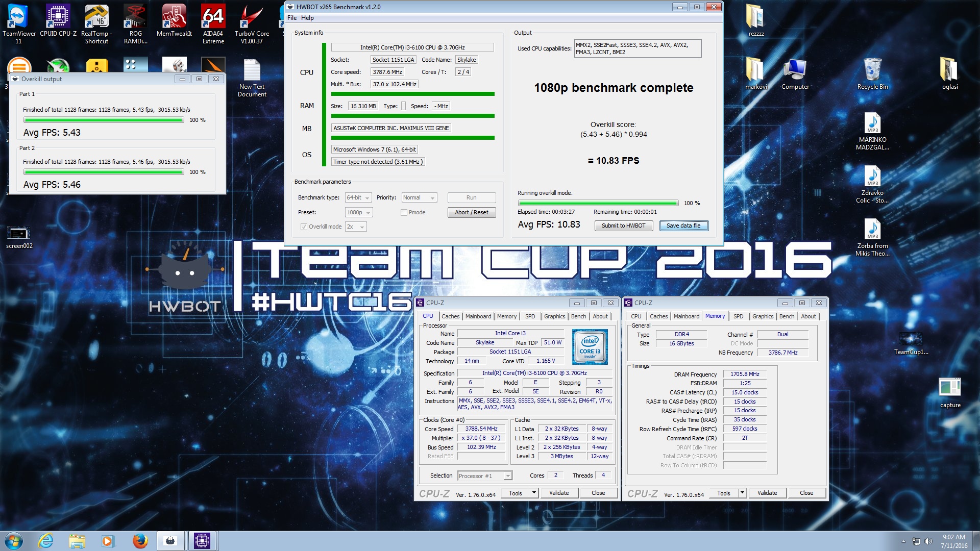Launch Firefox from the taskbar

140,541
